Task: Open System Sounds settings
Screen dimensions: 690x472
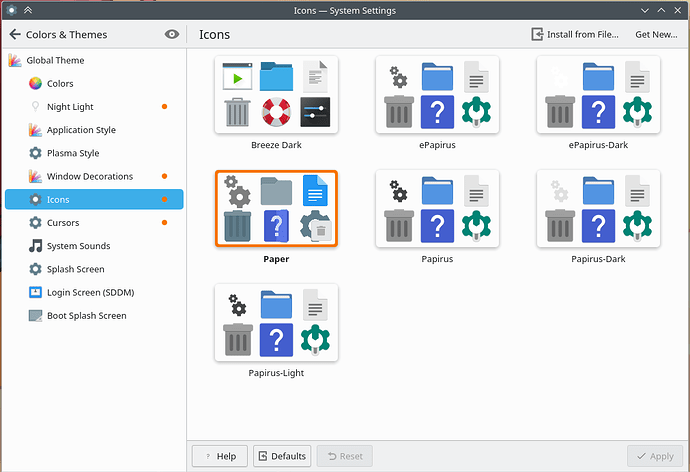Action: (x=78, y=246)
